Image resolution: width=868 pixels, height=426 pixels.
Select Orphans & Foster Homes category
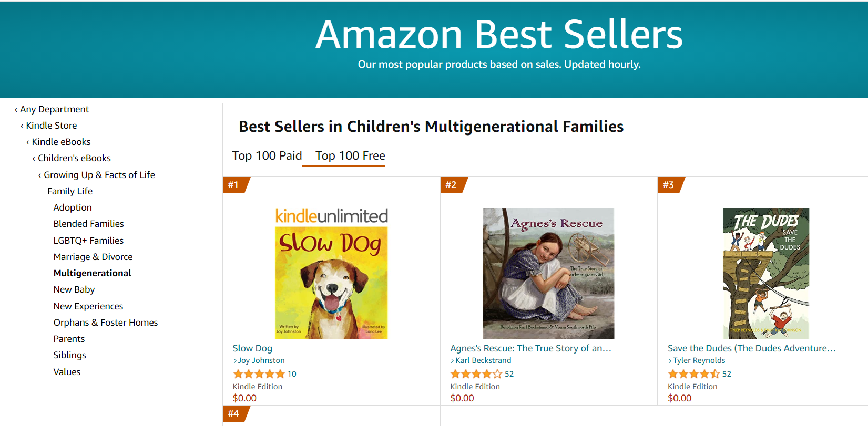click(105, 323)
